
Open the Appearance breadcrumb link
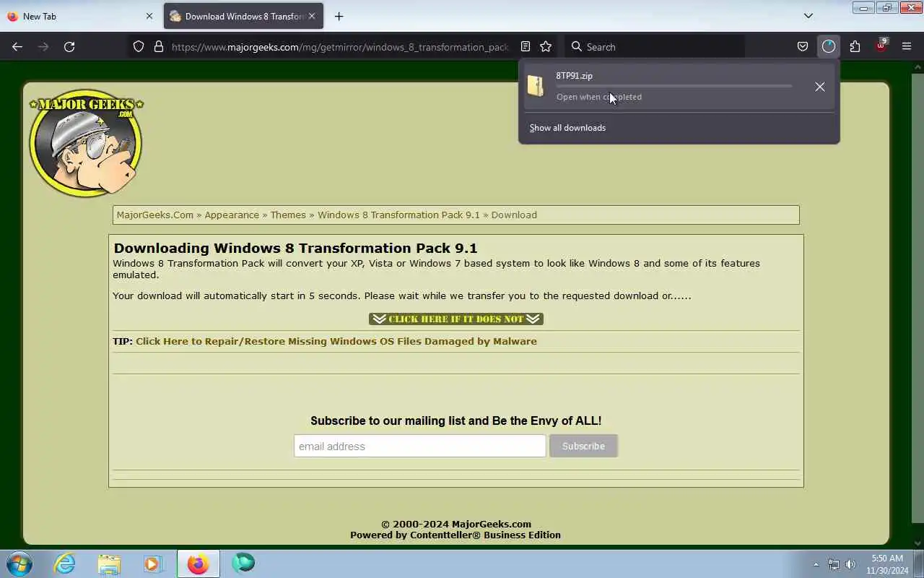click(232, 215)
